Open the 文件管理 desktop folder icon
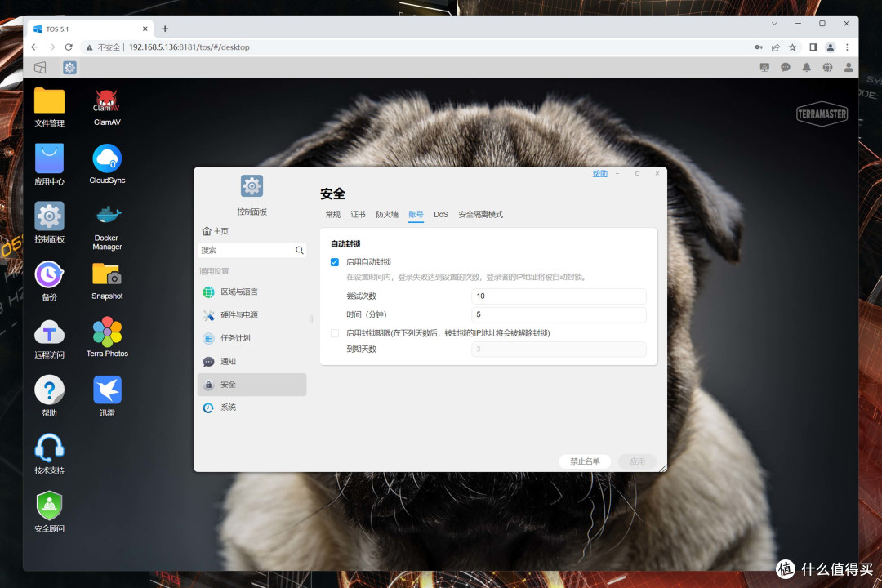Screen dimensions: 882x588 pyautogui.click(x=50, y=107)
